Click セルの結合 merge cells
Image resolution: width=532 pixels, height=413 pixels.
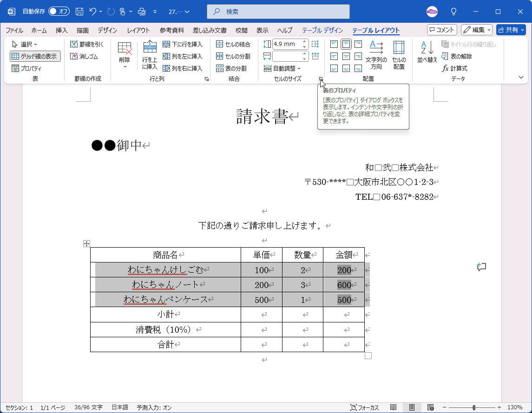click(233, 44)
